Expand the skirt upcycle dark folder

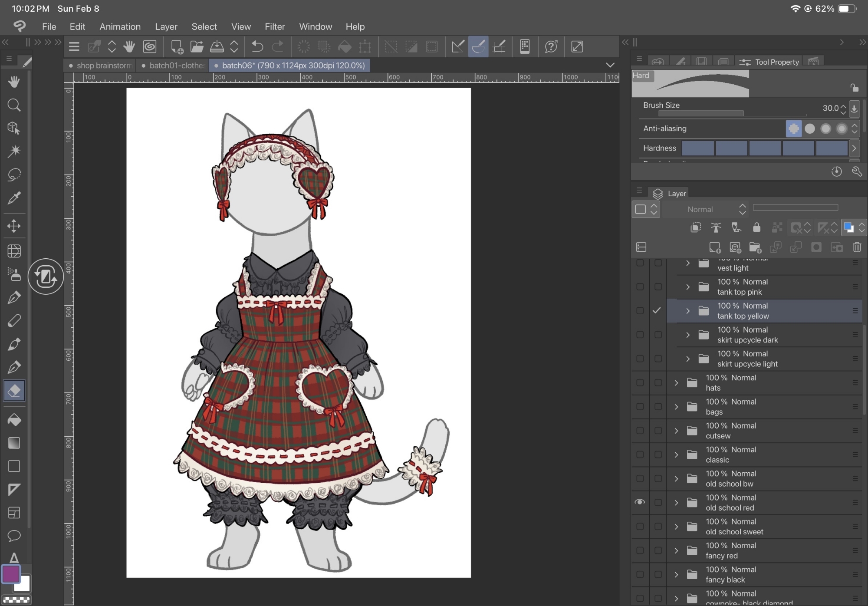[688, 335]
